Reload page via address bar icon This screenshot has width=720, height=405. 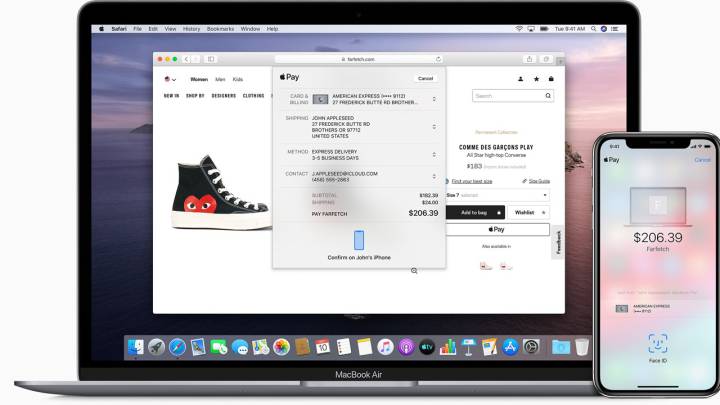(439, 59)
